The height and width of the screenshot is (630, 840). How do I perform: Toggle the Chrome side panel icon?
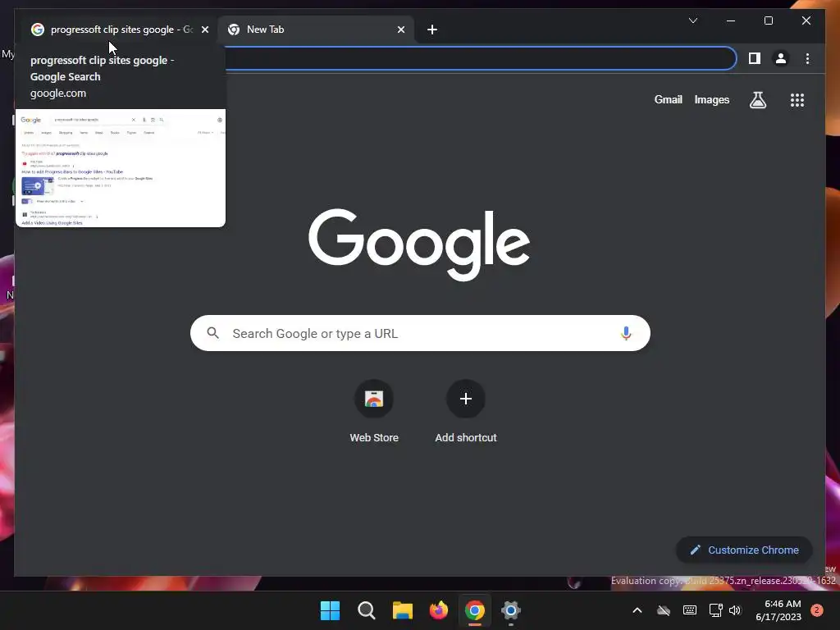click(x=755, y=58)
